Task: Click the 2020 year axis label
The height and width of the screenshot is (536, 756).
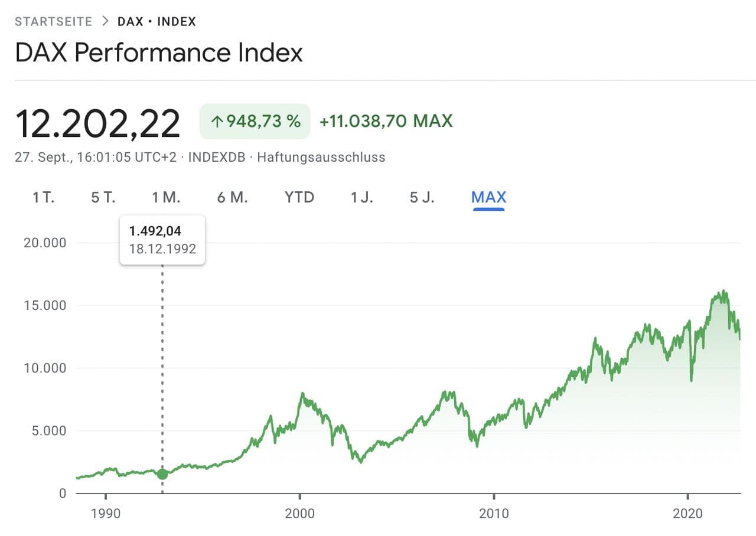Action: coord(688,514)
